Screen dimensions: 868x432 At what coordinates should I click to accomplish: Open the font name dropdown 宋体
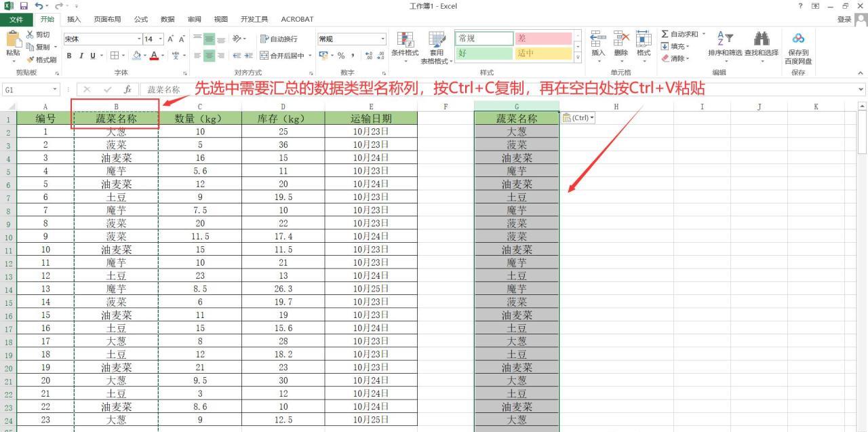click(139, 39)
